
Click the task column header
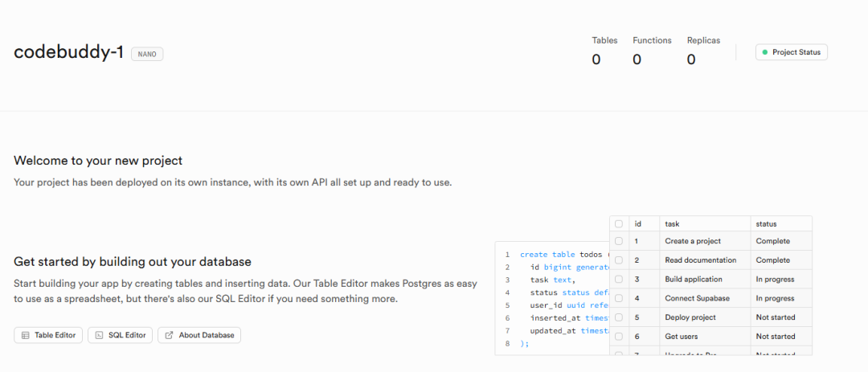pyautogui.click(x=674, y=223)
